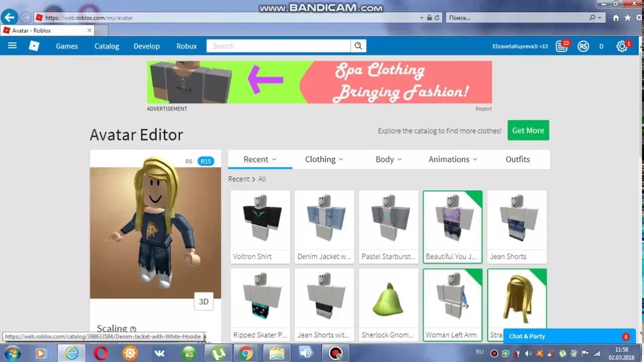
Task: Switch avatar to R15 mode
Action: coord(206,161)
